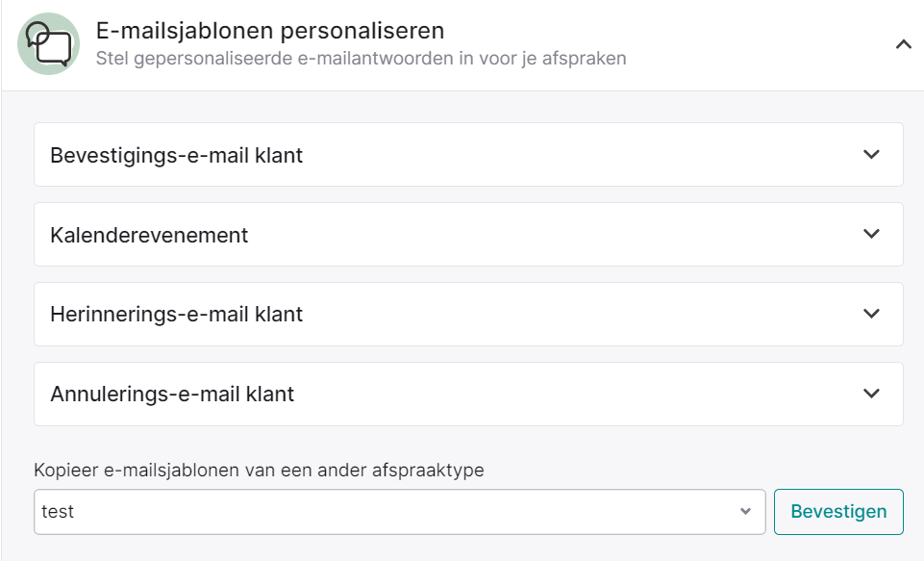Select the Bevestigings-e-mail klant title text

tap(176, 155)
